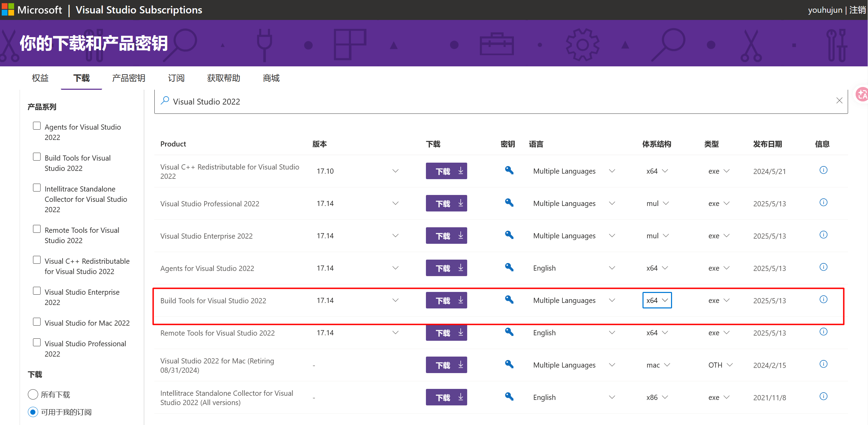
Task: Click the Visual Studio Subscriptions header link
Action: pos(139,10)
